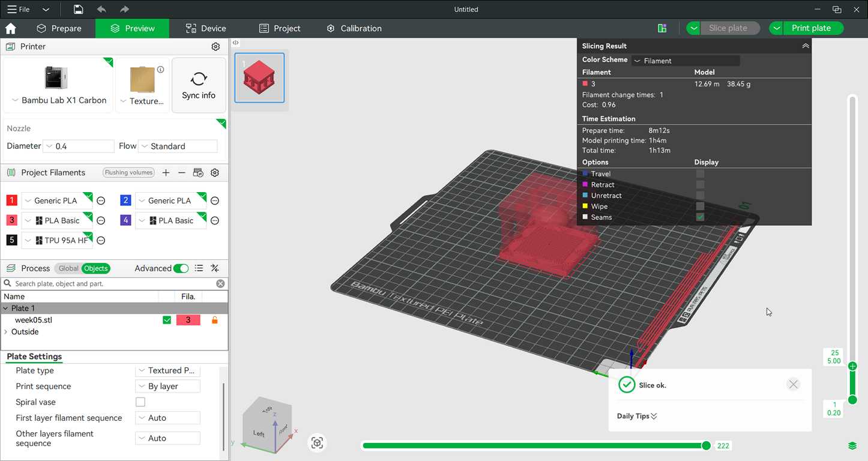
Task: Enable the Spiral vase checkbox
Action: click(140, 402)
